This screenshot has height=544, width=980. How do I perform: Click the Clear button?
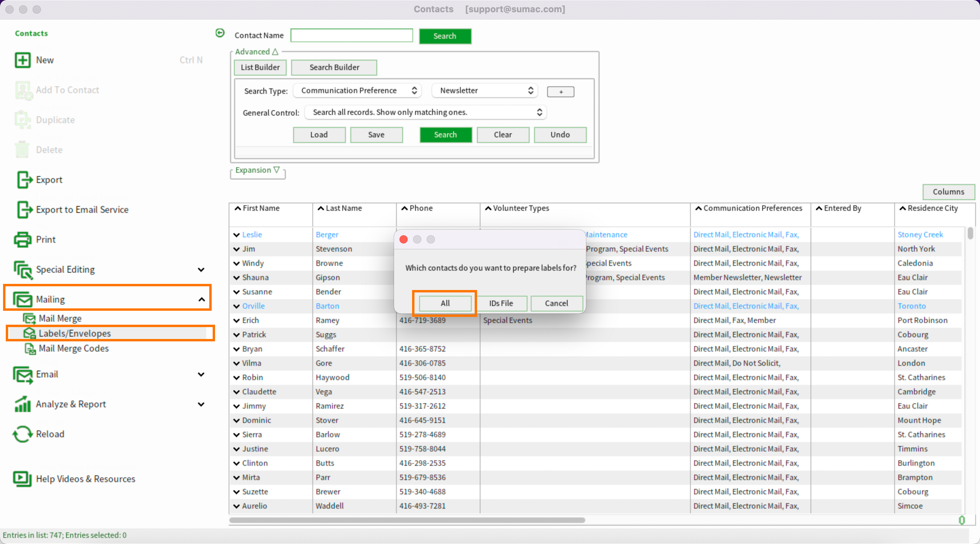tap(503, 135)
